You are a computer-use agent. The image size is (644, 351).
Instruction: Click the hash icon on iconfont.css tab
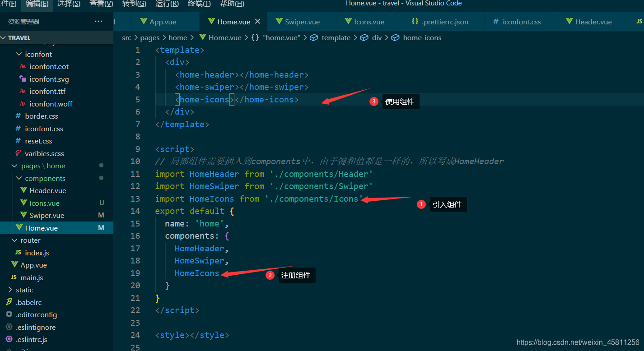[x=496, y=22]
